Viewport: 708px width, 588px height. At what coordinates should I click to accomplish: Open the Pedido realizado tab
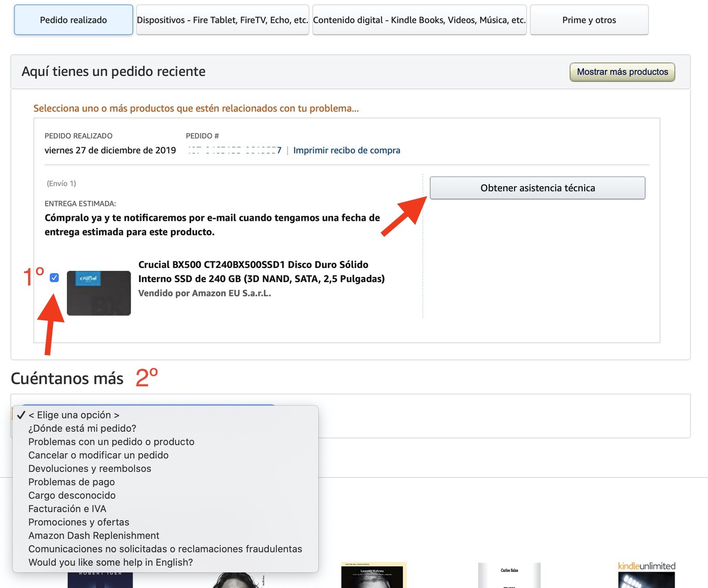(74, 20)
